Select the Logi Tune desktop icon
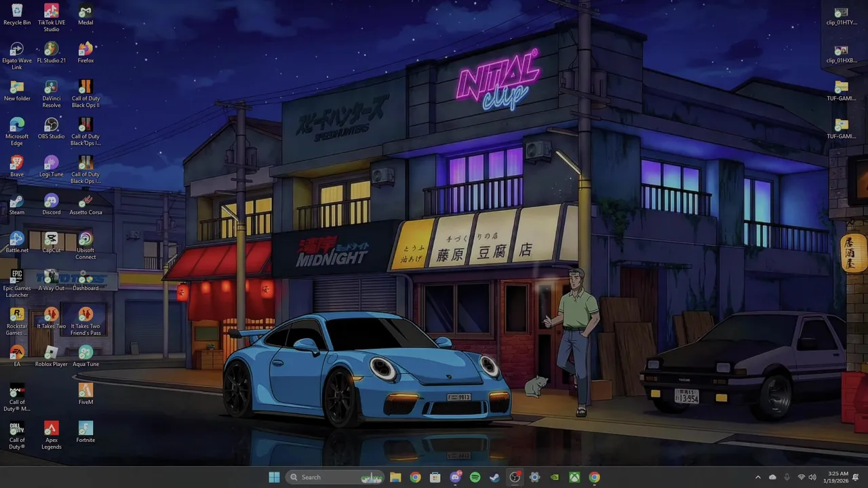 (52, 167)
